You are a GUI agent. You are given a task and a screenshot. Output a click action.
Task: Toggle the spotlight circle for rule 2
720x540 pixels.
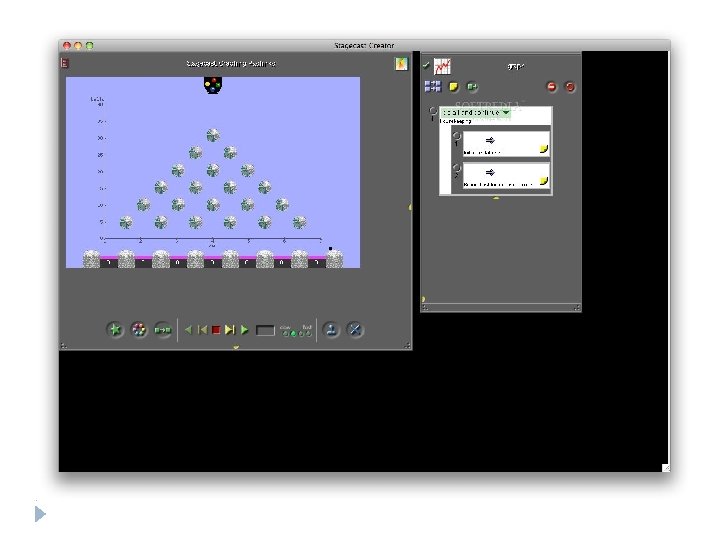(x=456, y=168)
